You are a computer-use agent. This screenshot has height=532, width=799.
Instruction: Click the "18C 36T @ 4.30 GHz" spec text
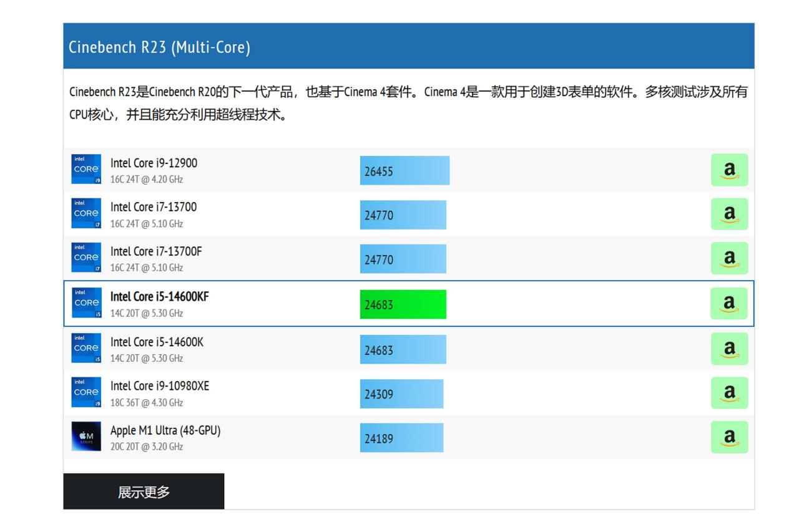coord(147,403)
